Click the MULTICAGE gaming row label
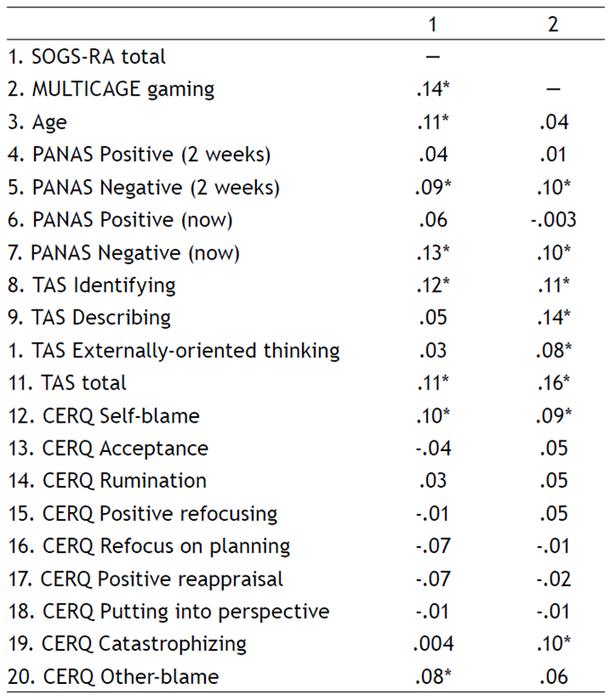The height and width of the screenshot is (700, 610). tap(110, 90)
